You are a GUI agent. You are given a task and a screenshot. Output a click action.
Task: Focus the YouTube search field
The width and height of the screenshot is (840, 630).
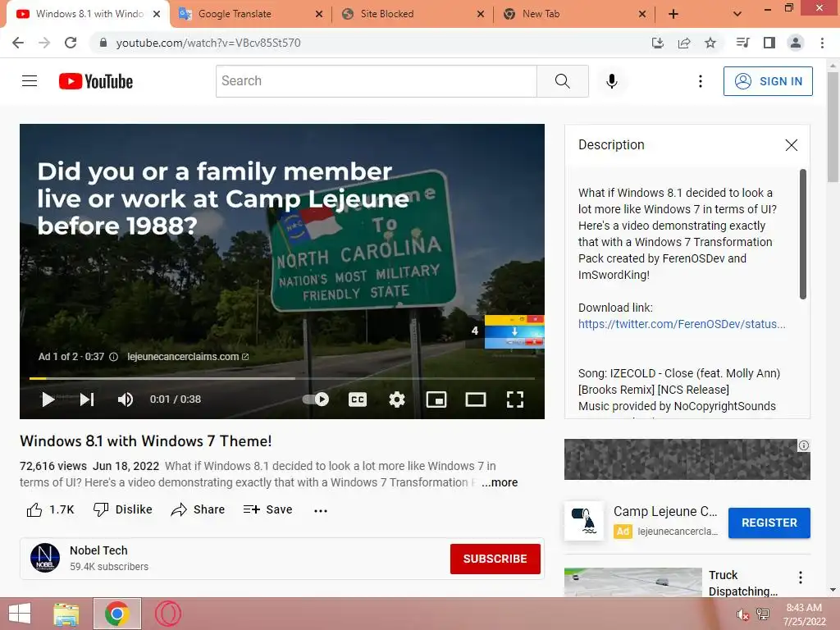click(x=377, y=81)
